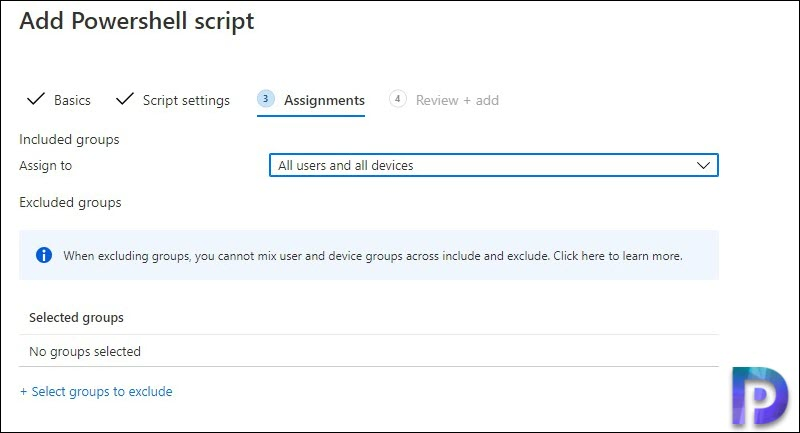Click the Excluded groups heading
Screen dimensions: 800x433
click(x=70, y=202)
